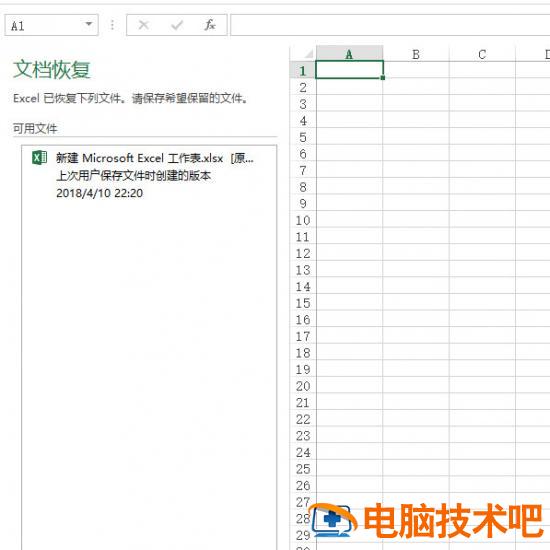Click the timestamp 2018/4/10 22:20
Viewport: 550px width, 550px height.
[x=100, y=193]
